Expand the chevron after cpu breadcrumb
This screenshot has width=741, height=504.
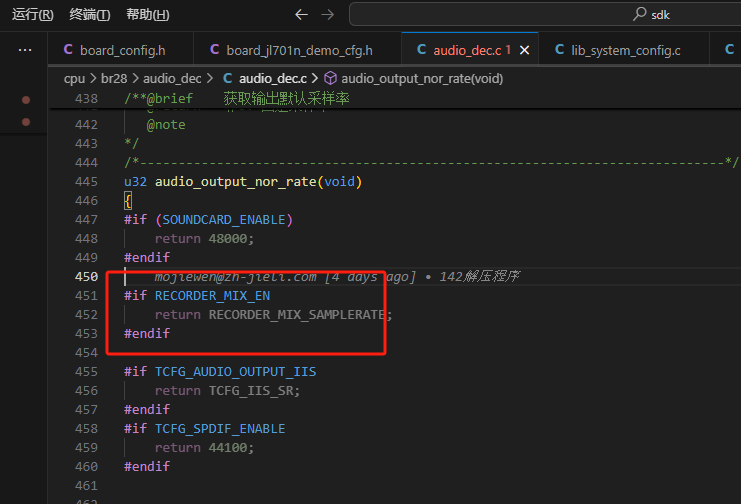[93, 78]
